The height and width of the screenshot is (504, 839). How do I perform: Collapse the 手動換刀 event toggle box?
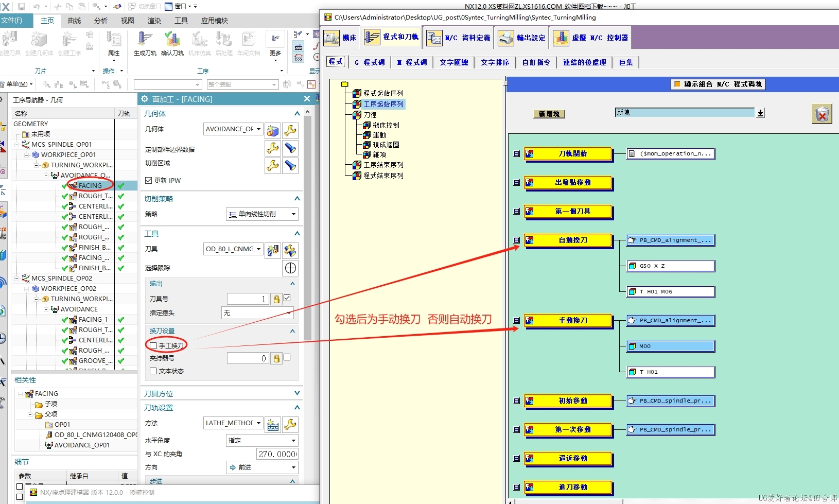(517, 321)
